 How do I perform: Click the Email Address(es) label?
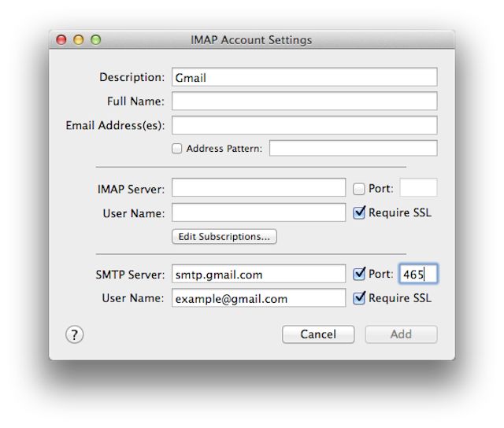[x=115, y=125]
